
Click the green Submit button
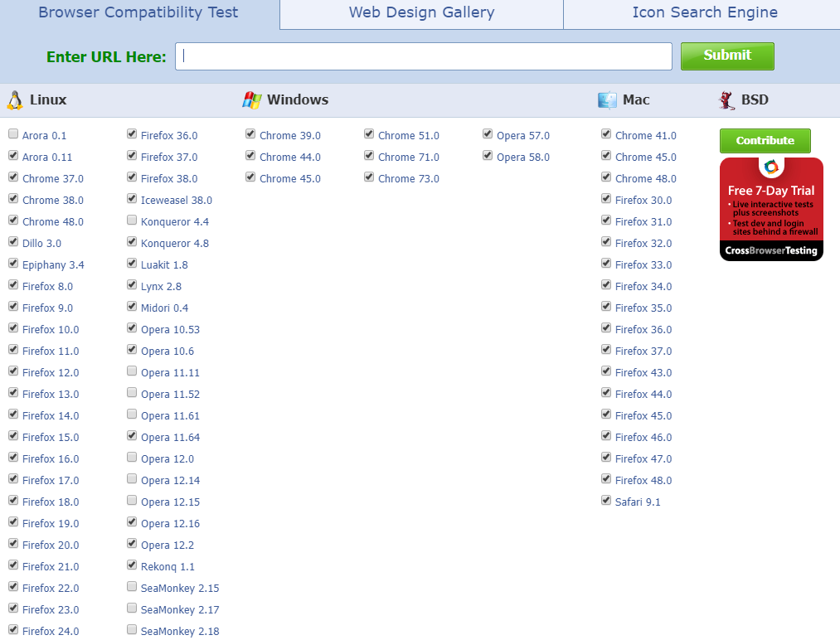(x=727, y=56)
